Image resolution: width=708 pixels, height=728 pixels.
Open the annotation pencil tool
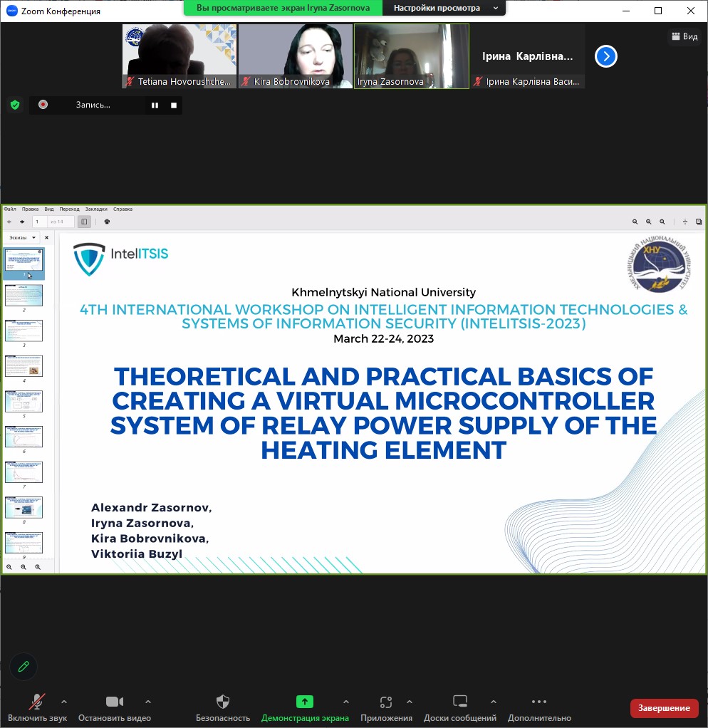pyautogui.click(x=24, y=666)
